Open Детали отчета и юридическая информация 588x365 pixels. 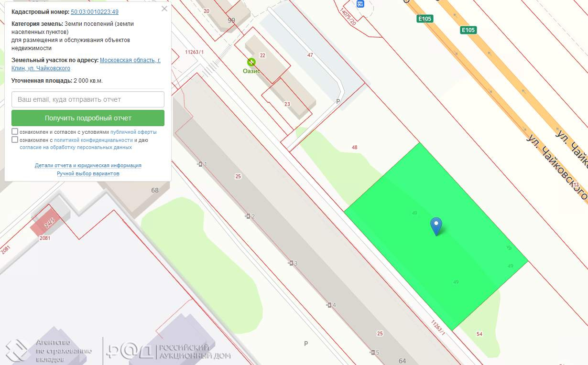pos(88,165)
